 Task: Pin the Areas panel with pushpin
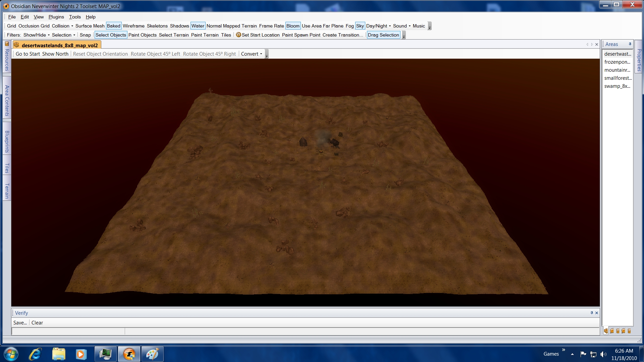630,44
